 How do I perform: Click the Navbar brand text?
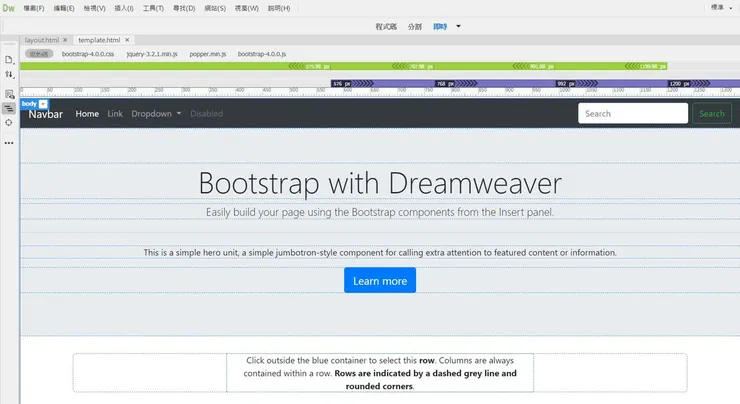(45, 114)
